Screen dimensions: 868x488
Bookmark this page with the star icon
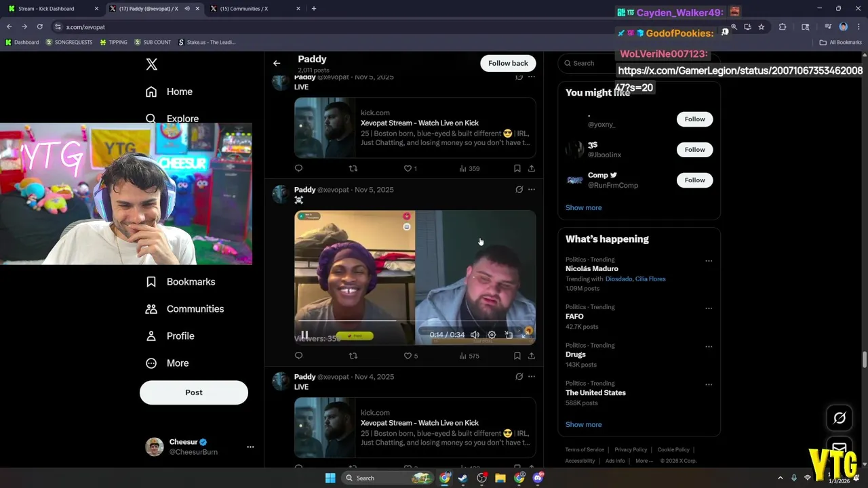coord(762,27)
